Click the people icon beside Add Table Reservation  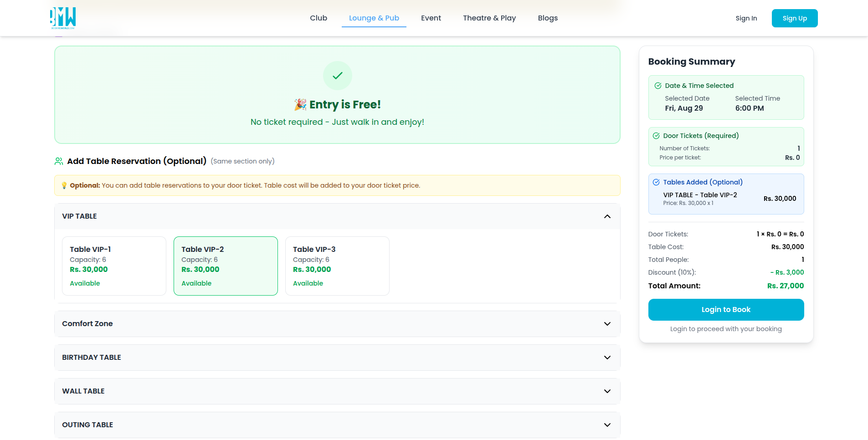pos(59,161)
